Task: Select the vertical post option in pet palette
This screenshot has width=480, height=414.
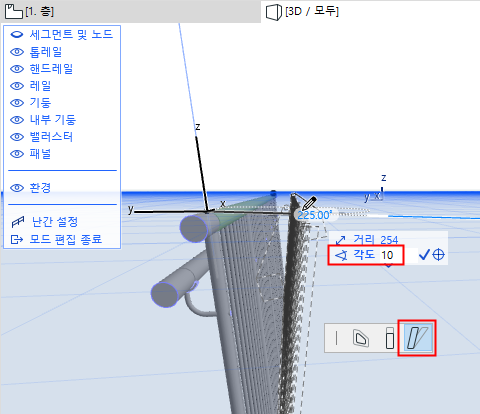Action: (390, 338)
